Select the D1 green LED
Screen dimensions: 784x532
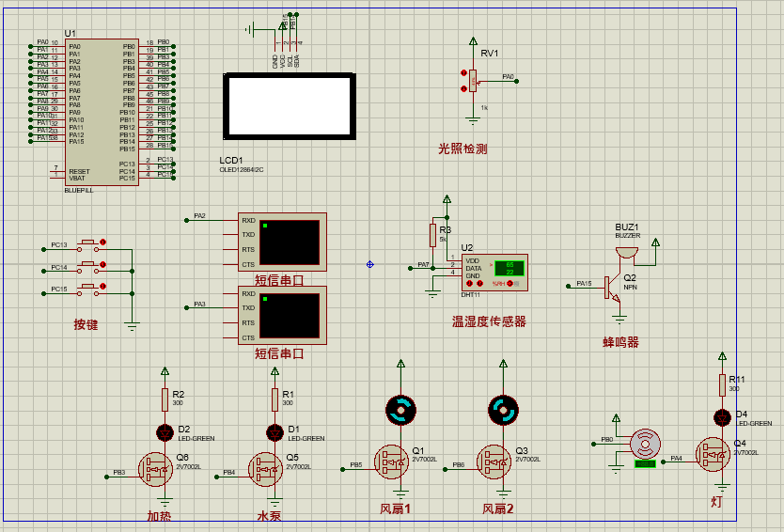click(274, 432)
